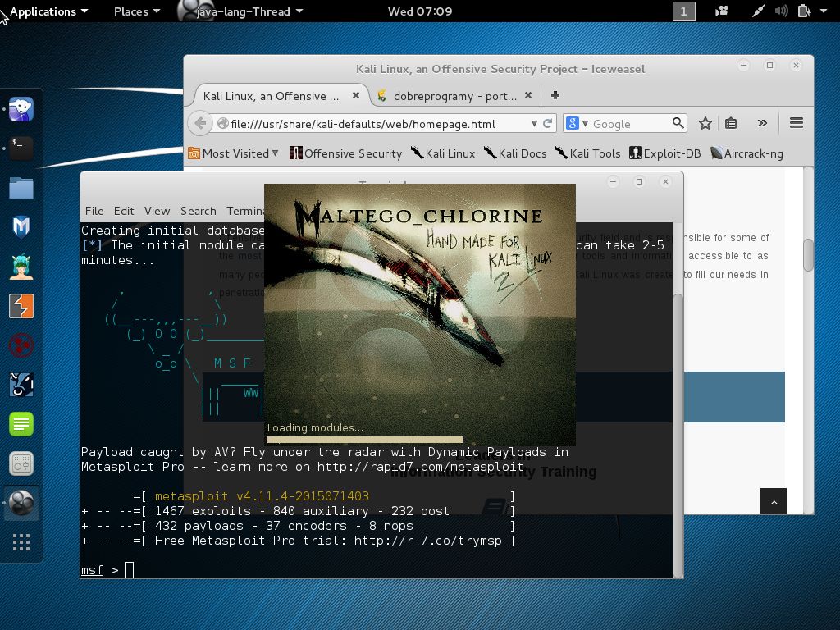Open the terminal File menu
840x630 pixels.
tap(94, 211)
